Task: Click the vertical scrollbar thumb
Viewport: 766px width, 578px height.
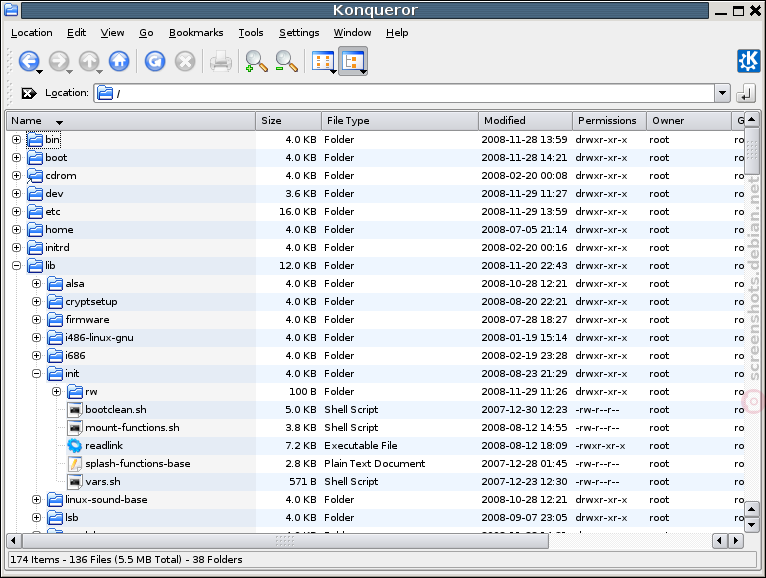Action: coord(752,150)
